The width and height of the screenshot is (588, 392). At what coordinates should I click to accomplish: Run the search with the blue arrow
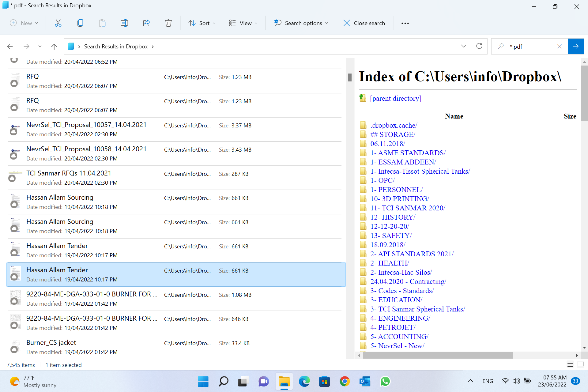coord(576,46)
